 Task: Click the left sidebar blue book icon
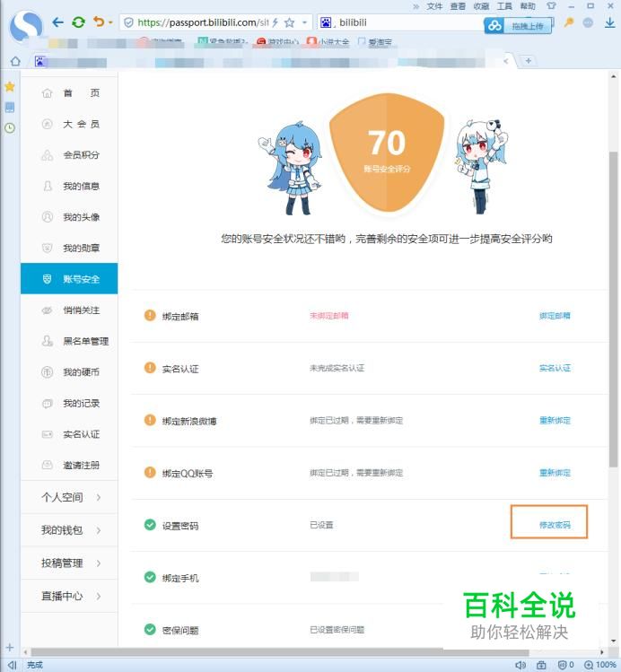(10, 107)
